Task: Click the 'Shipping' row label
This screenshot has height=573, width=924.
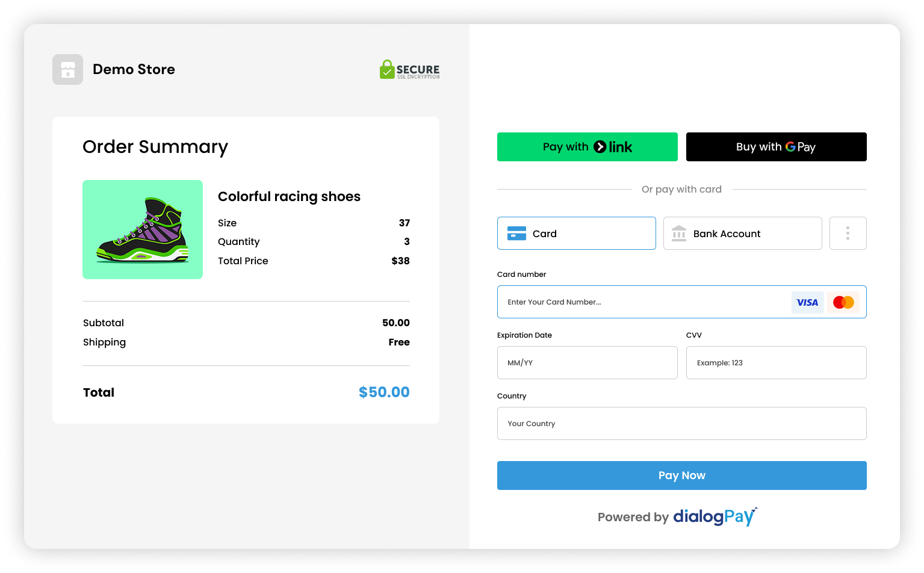Action: pos(104,342)
